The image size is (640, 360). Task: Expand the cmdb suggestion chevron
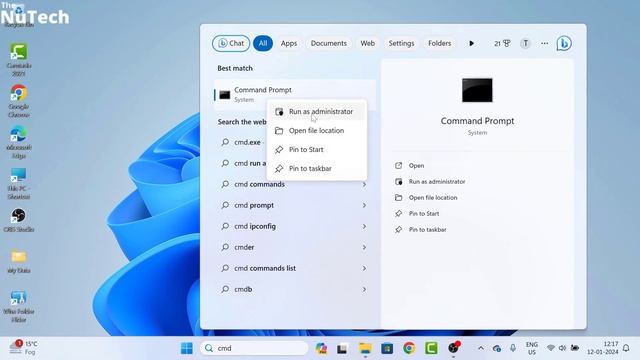pyautogui.click(x=364, y=289)
